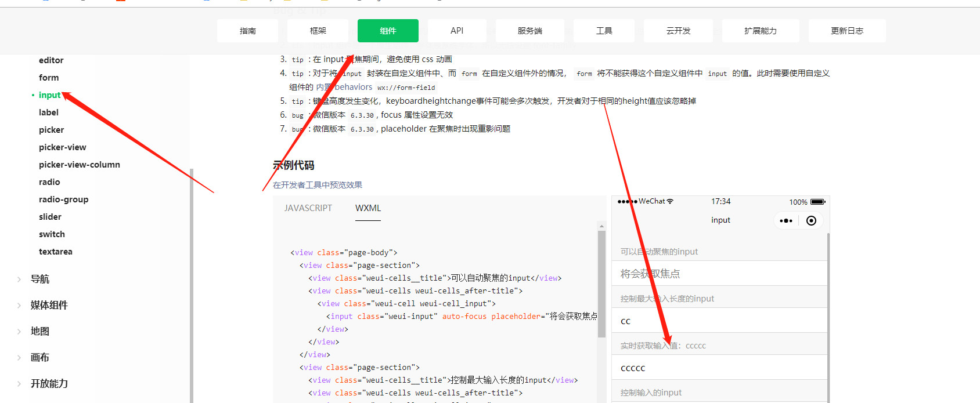Open the 更新日志 navigation button
Screen dimensions: 980x403
tap(846, 31)
